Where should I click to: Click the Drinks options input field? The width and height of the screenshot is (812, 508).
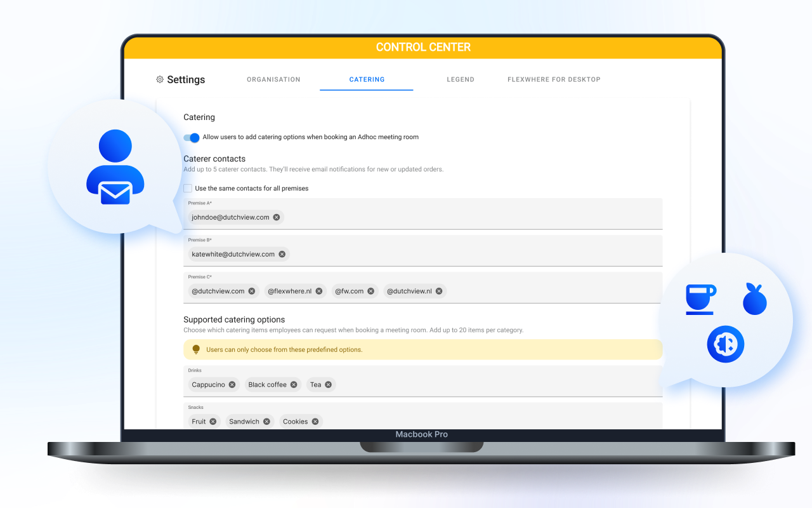coord(495,385)
